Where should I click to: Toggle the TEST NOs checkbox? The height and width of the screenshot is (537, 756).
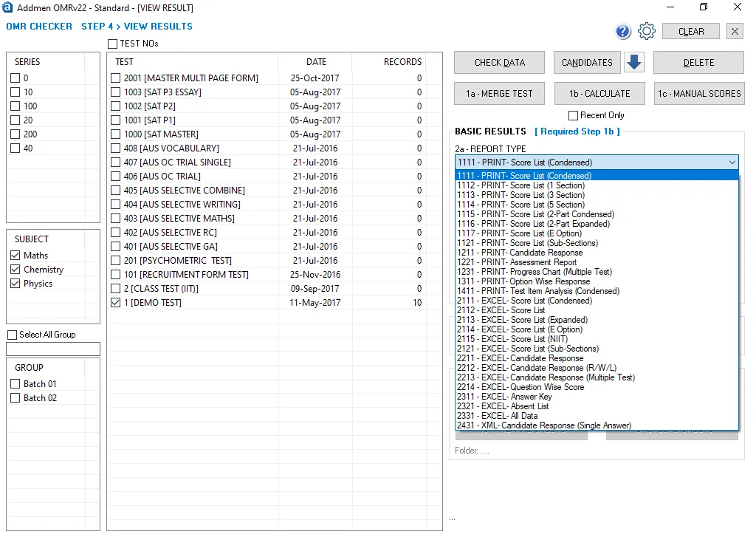112,44
